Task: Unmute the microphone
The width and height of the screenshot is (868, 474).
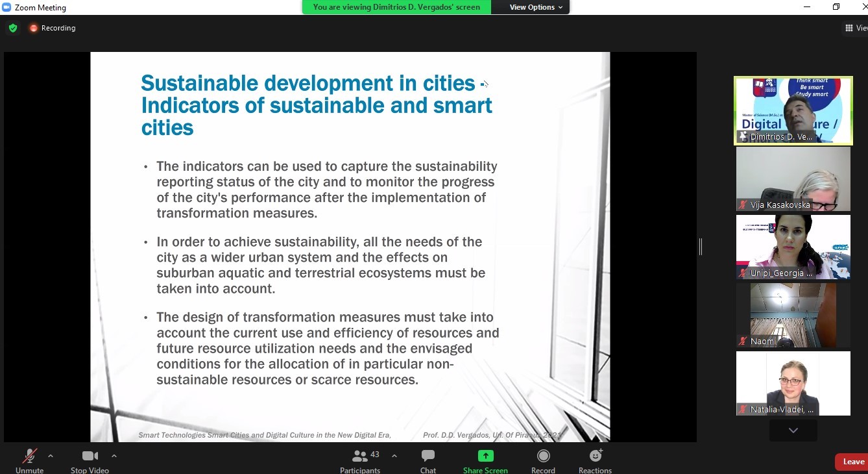Action: 29,460
